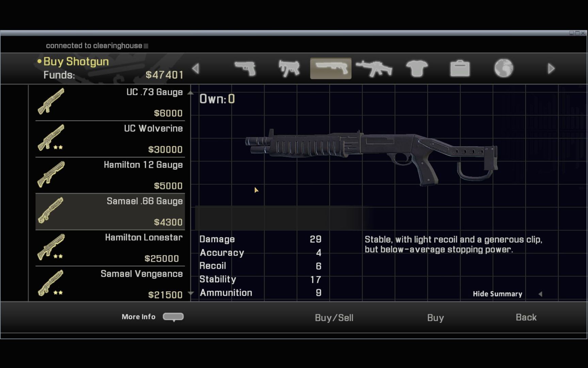Click the weapon list scroll-up arrow
Image resolution: width=588 pixels, height=368 pixels.
191,93
